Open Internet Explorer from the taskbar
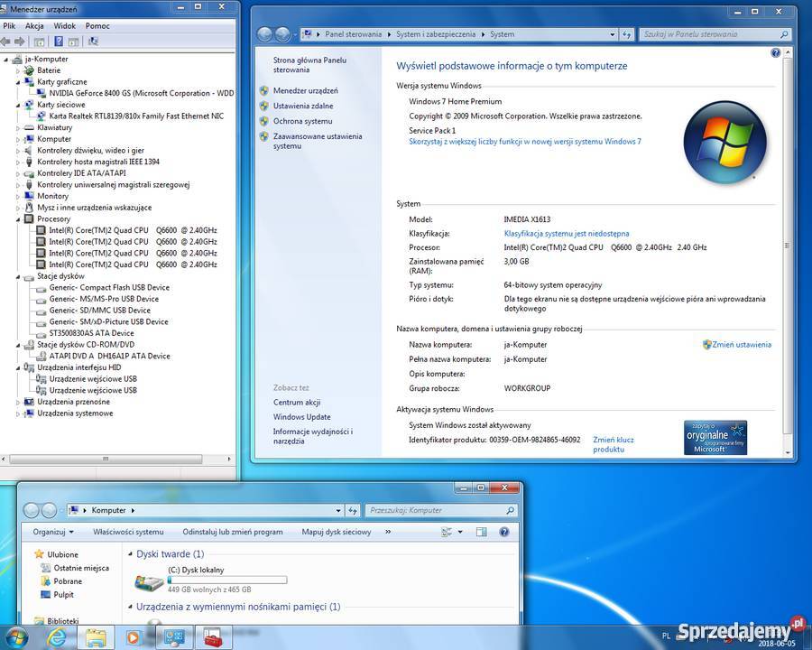 click(57, 637)
